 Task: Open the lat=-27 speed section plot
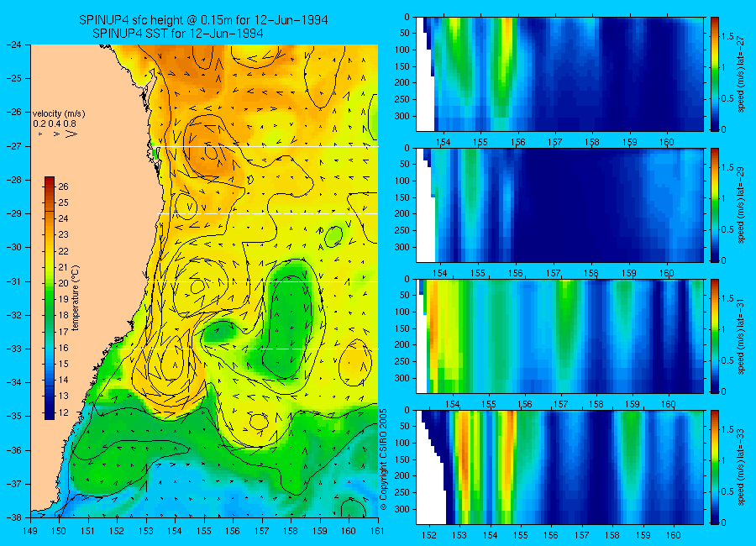(559, 74)
